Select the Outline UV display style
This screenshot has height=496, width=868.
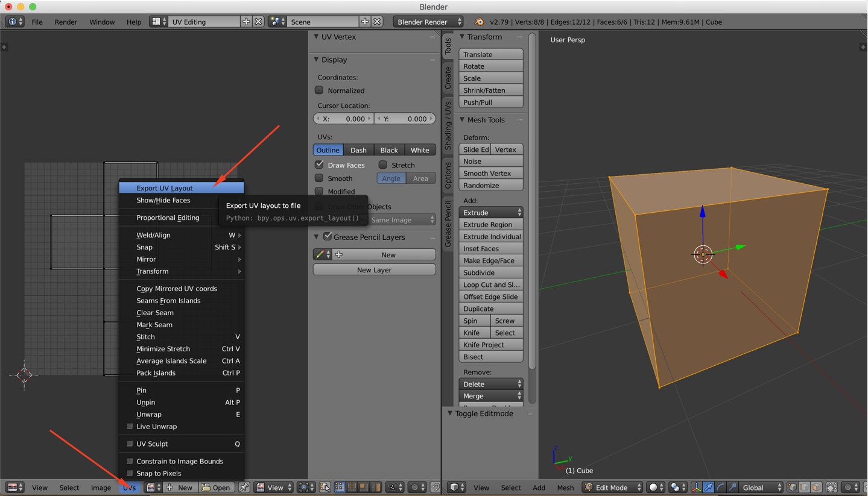tap(328, 150)
